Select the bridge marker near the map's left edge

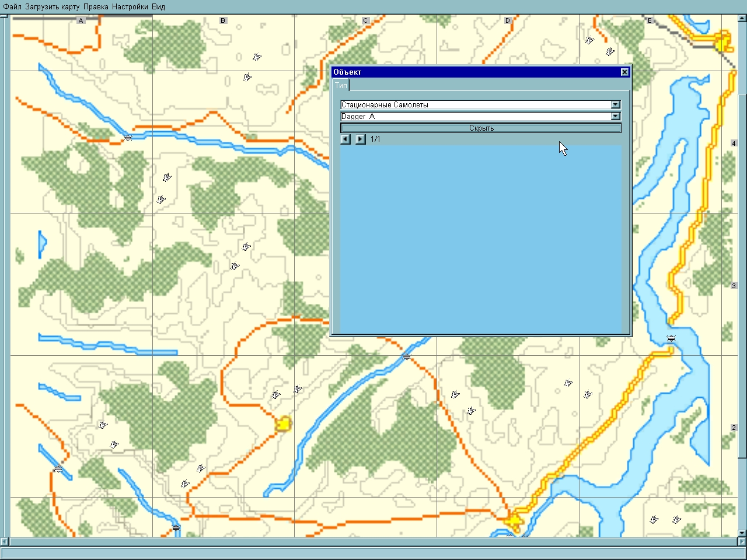pos(57,470)
